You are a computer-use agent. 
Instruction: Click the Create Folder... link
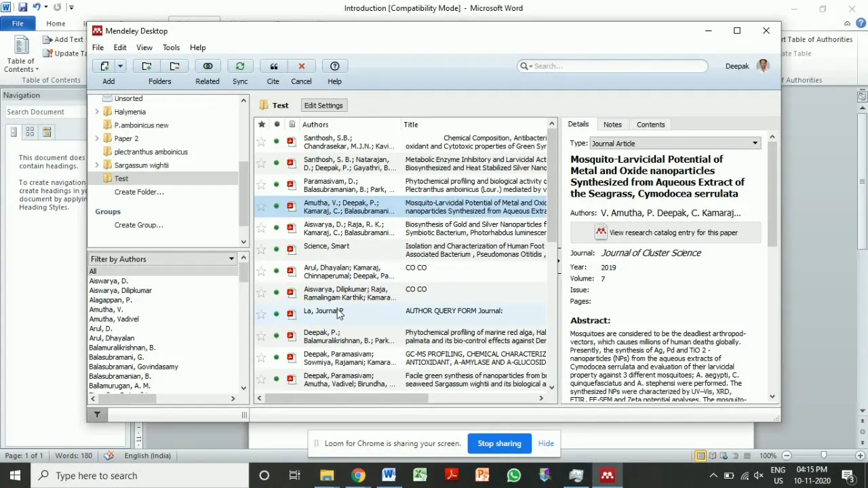(139, 192)
